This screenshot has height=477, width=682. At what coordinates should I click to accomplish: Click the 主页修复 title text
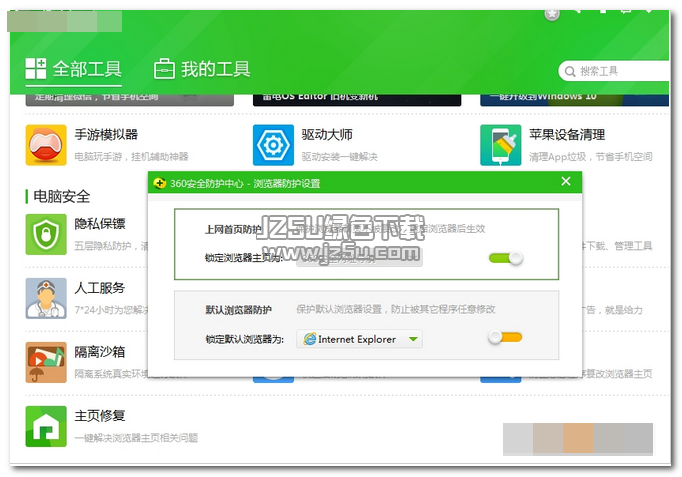(x=100, y=416)
